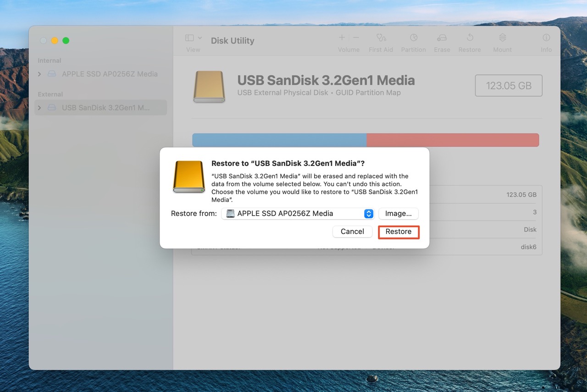Select APPLE SSD AP0256Z Media in the sidebar
587x392 pixels.
point(101,74)
